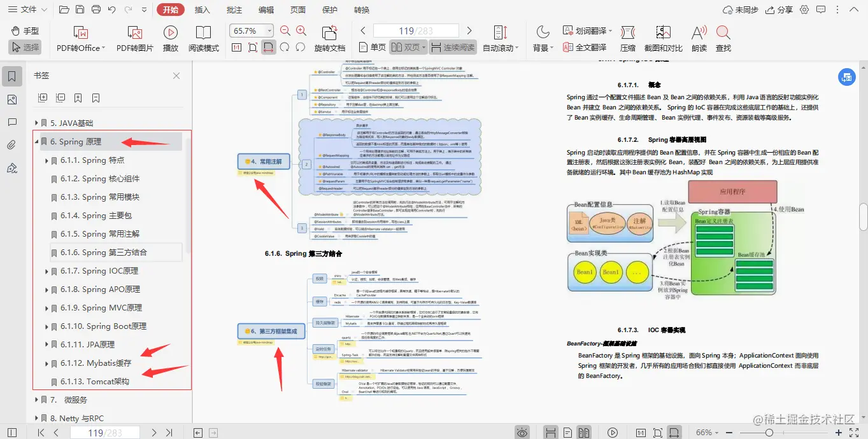The image size is (868, 439).
Task: Click 压缩 compress tool
Action: [628, 38]
